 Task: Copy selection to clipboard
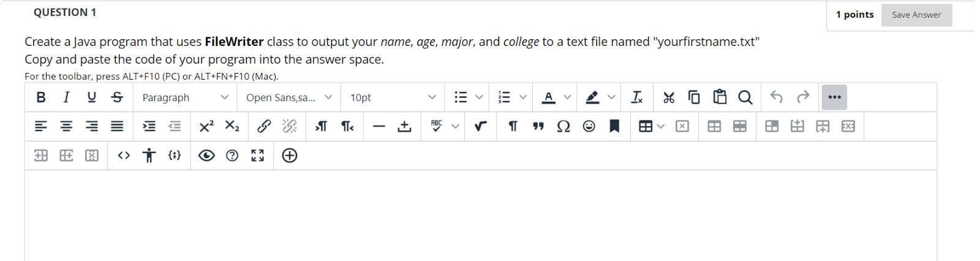pos(694,97)
